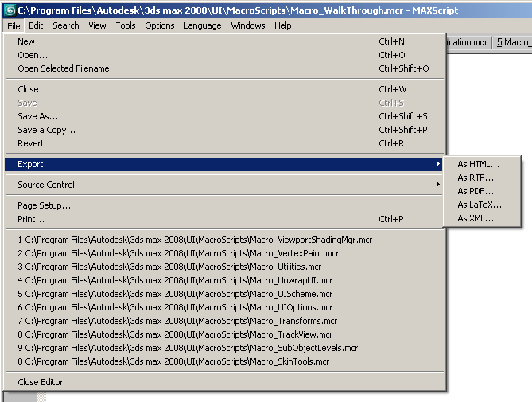Select Page Setup... entry

(224, 205)
